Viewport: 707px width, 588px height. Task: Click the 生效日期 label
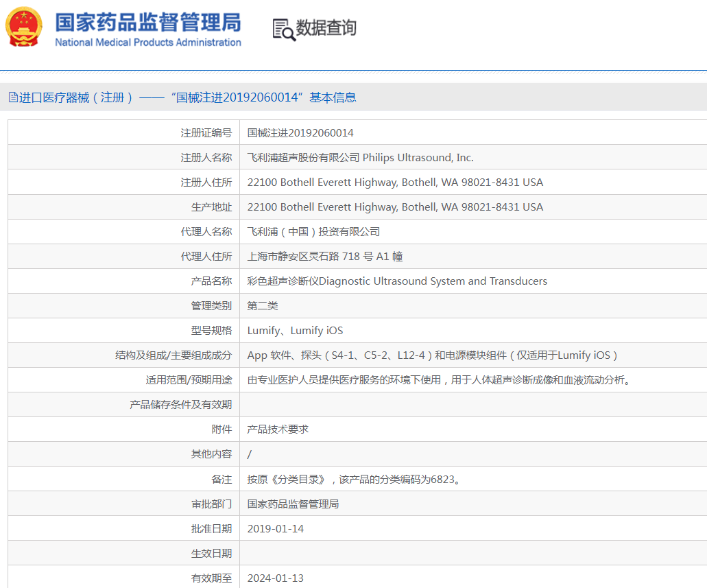(x=211, y=554)
